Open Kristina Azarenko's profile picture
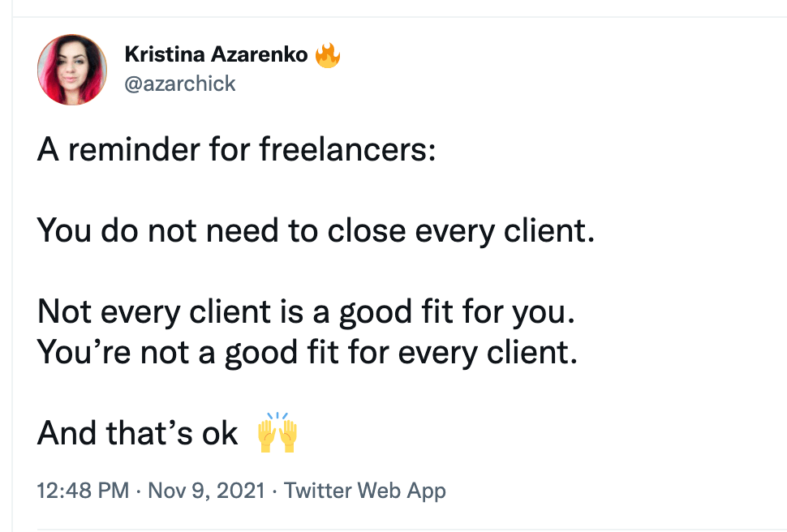This screenshot has height=532, width=787. tap(72, 70)
